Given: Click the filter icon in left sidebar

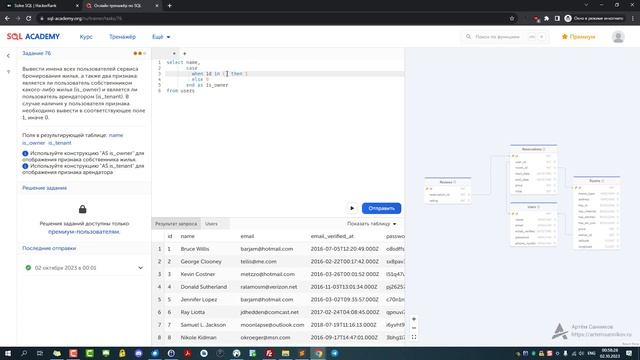Looking at the screenshot, I should pyautogui.click(x=8, y=72).
